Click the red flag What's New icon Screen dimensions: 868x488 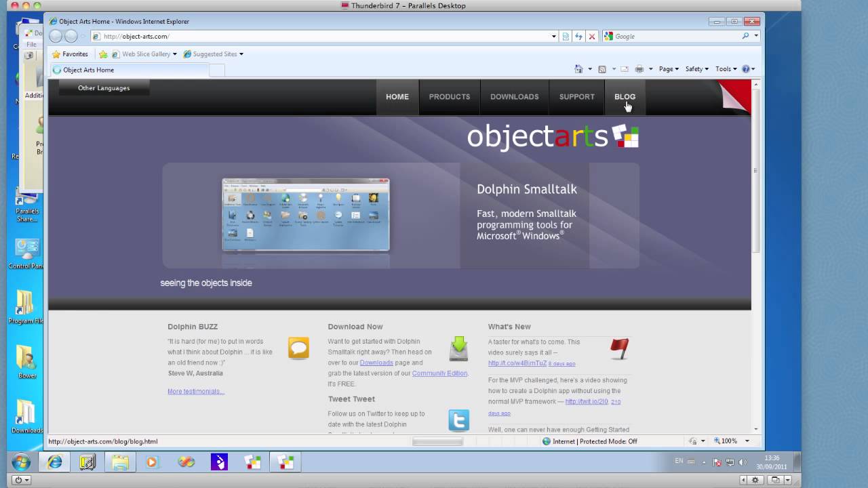pyautogui.click(x=619, y=348)
